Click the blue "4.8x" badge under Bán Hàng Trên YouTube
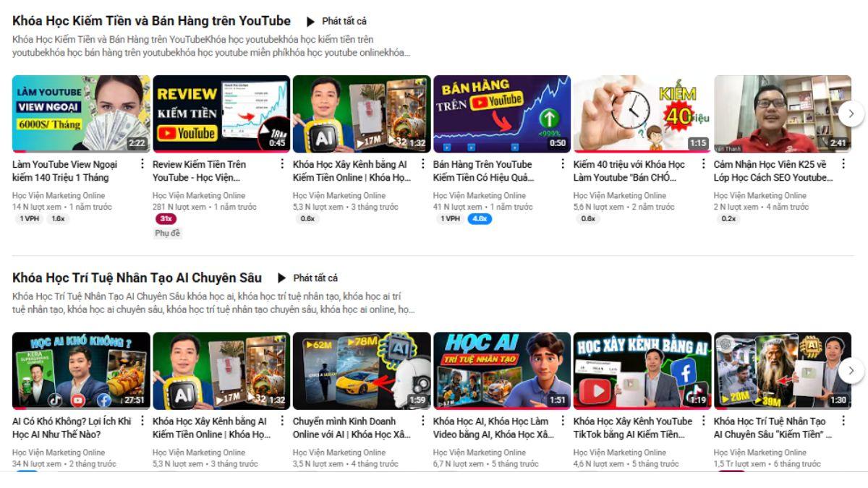The height and width of the screenshot is (488, 868). (479, 219)
